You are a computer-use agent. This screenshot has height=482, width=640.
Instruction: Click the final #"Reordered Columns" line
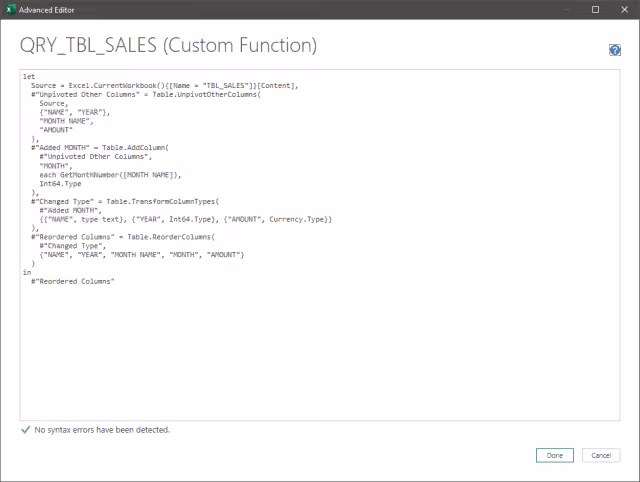(x=73, y=282)
